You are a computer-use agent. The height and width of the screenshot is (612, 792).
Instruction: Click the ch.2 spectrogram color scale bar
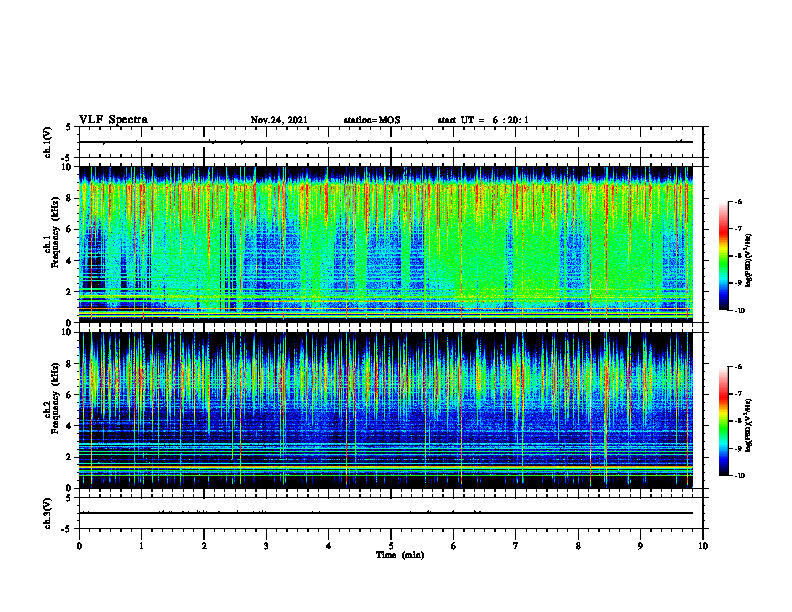723,421
